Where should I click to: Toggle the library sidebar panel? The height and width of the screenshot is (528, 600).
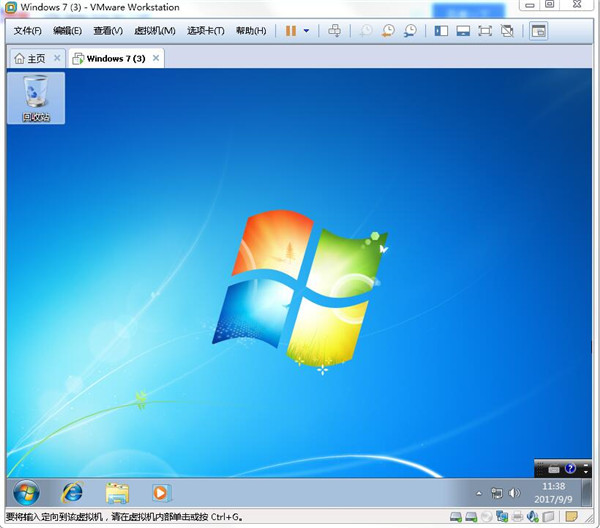click(x=441, y=31)
